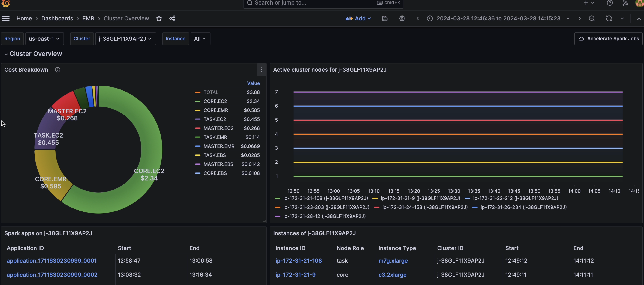Open the us-east-1 Region dropdown
Viewport: 644px width, 285px height.
(x=44, y=38)
